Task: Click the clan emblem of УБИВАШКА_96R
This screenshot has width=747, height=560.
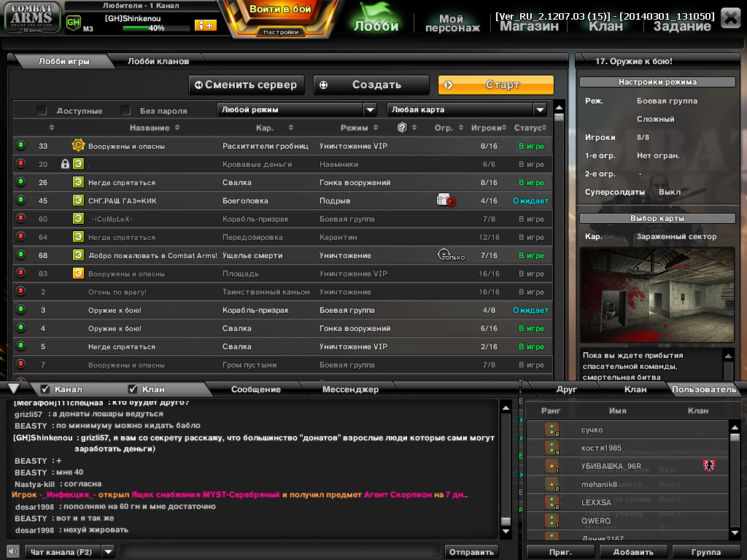Action: pyautogui.click(x=709, y=465)
